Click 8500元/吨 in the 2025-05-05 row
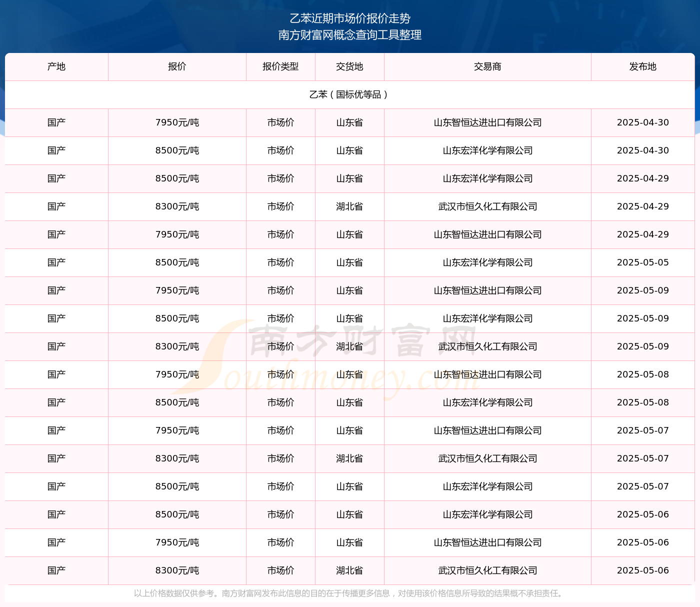 (177, 262)
